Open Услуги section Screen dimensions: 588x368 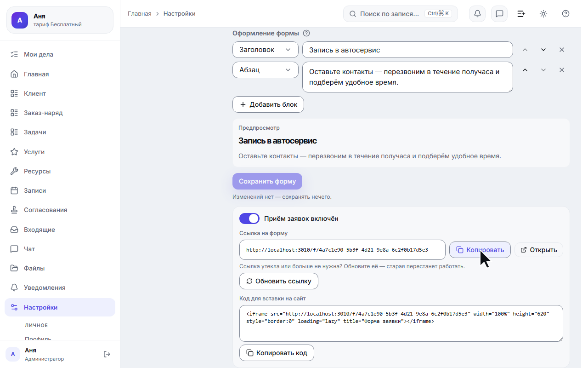click(x=60, y=152)
